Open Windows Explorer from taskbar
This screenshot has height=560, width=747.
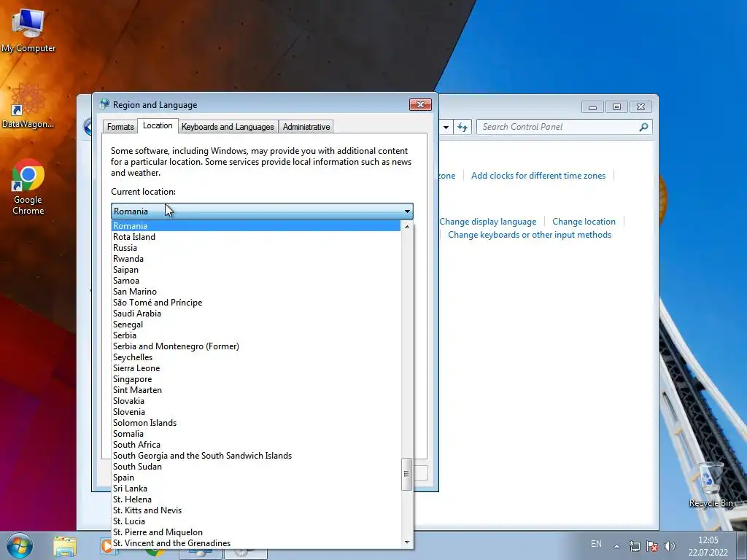(65, 546)
